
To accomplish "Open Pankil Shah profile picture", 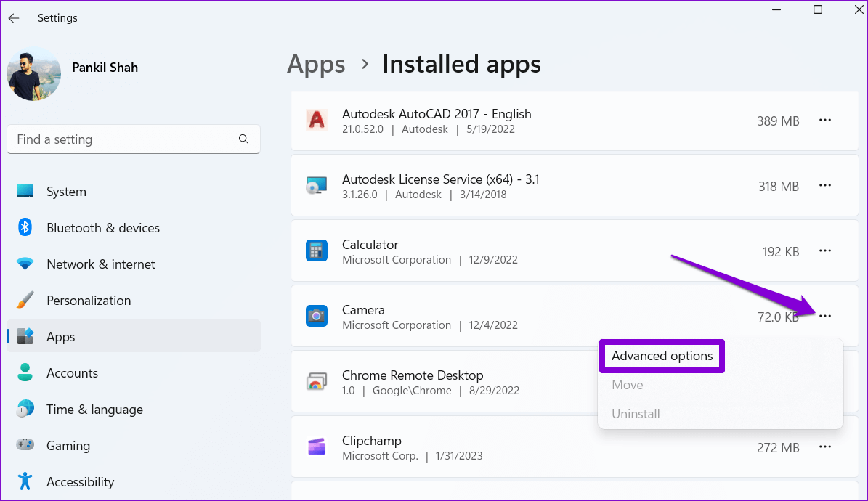I will [33, 75].
